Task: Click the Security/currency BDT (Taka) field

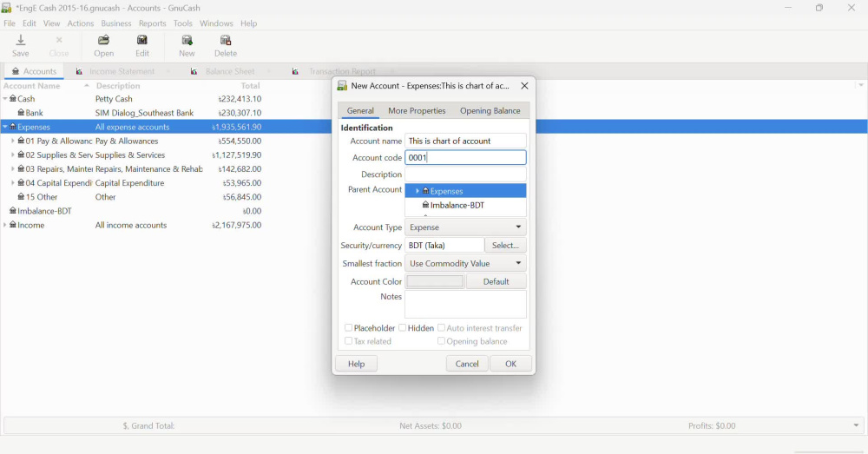Action: 444,246
